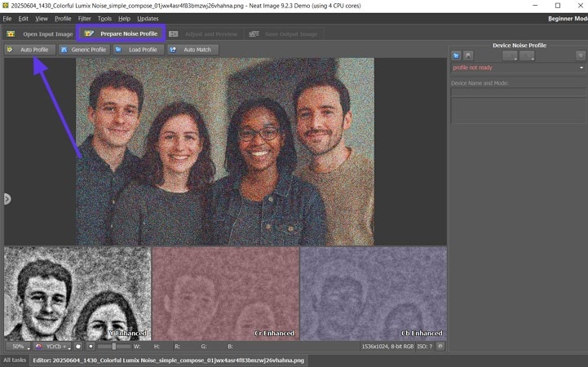
Task: Click the Load Profile button
Action: click(x=138, y=50)
